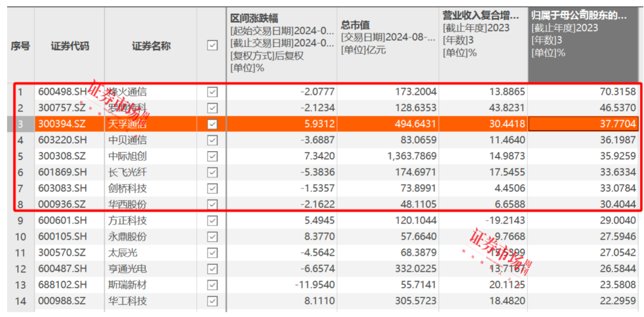Click the name 斯瑞新材
The width and height of the screenshot is (644, 317).
(127, 285)
